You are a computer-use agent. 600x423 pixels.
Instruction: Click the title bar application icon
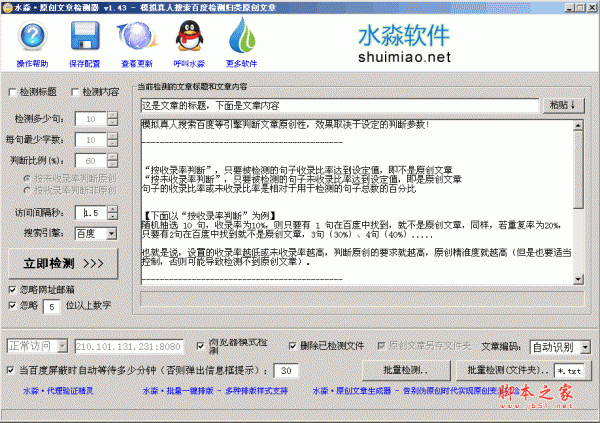7,8
